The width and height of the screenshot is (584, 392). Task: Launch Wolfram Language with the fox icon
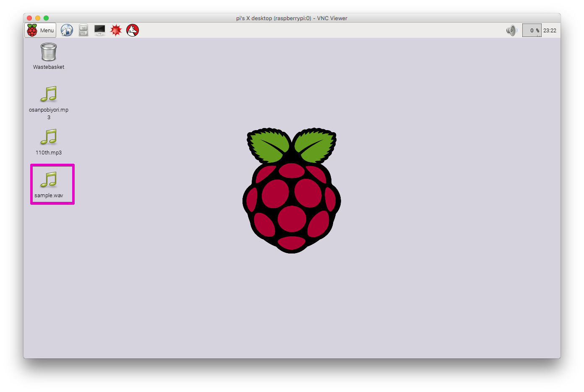[x=132, y=30]
